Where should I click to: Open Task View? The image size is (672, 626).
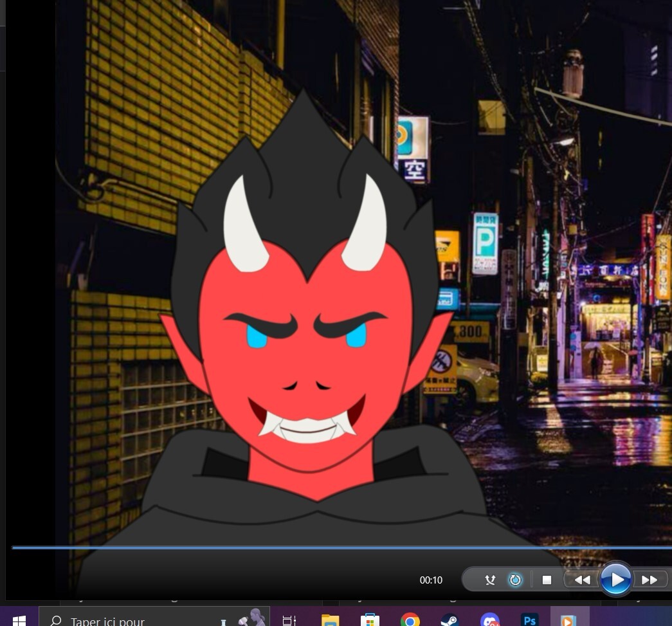[x=288, y=620]
